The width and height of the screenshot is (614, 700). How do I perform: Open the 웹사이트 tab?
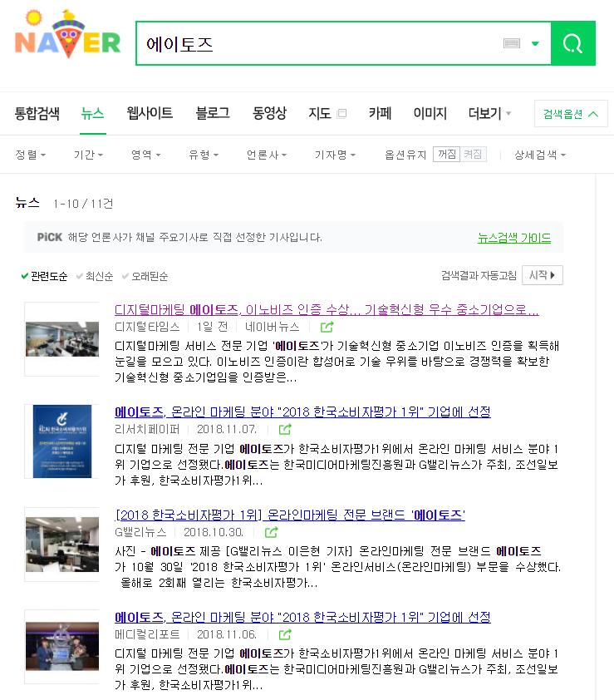[150, 113]
